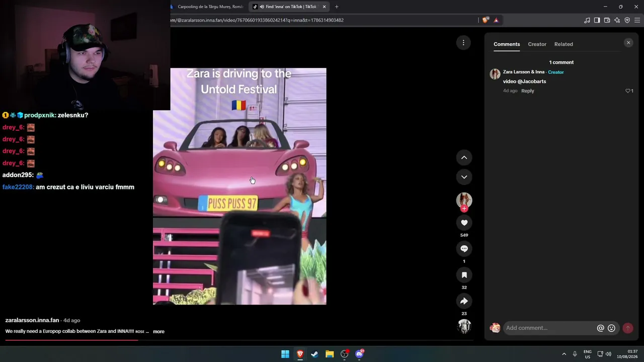
Task: Click the Add comment text field
Action: point(549,328)
